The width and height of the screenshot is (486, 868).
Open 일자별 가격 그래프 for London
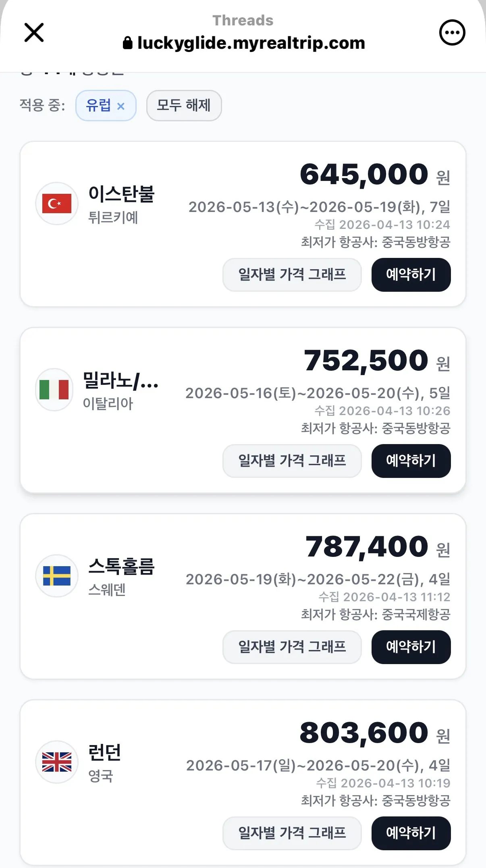292,833
